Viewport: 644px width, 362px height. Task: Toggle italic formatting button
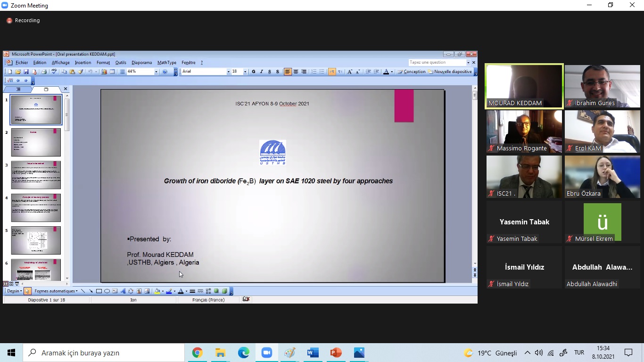click(x=261, y=72)
